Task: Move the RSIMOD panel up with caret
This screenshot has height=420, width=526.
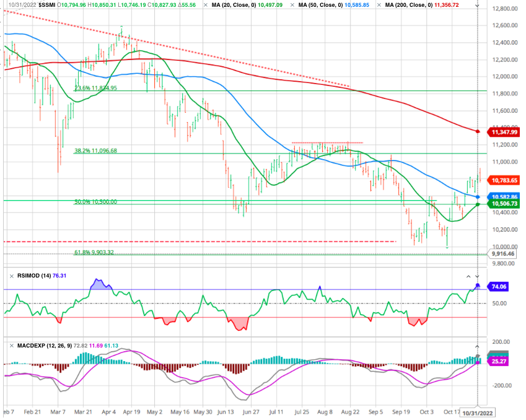Action: 468,275
